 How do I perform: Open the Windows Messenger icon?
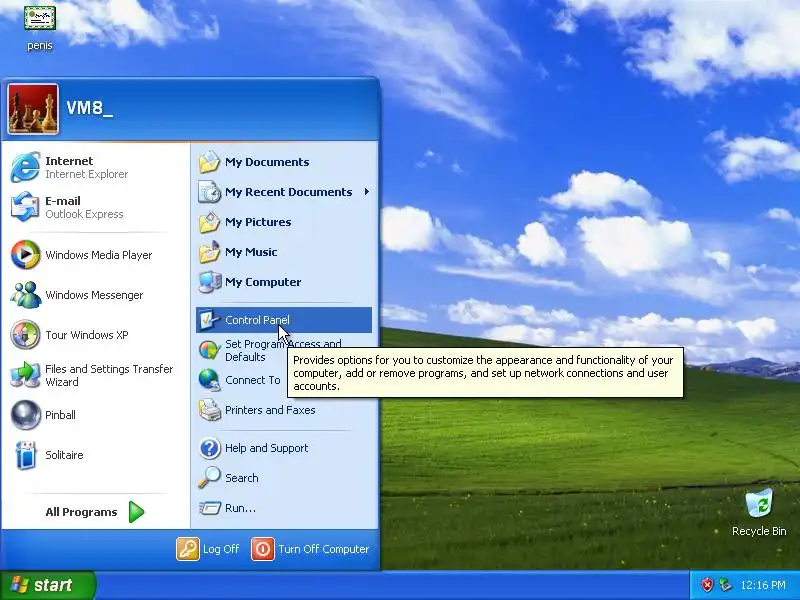point(26,294)
